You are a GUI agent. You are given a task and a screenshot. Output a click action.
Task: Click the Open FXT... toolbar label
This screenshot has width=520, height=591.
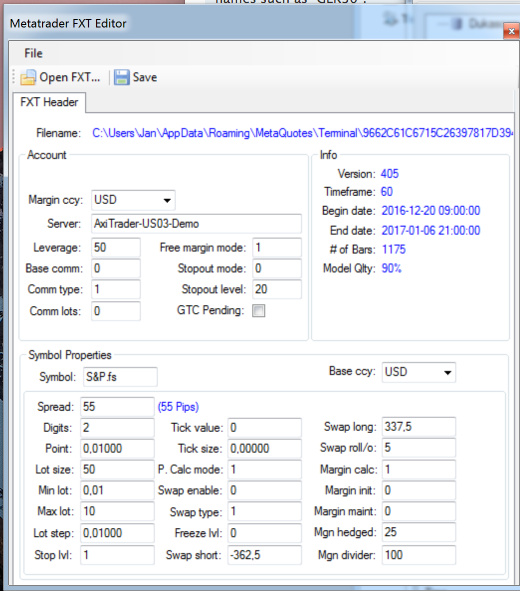tap(70, 77)
